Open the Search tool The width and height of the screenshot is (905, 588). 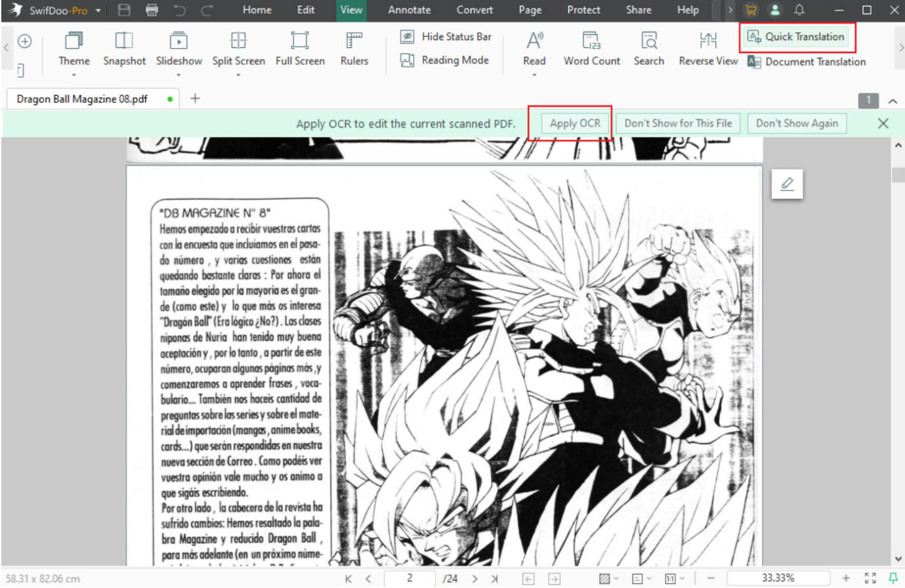pos(648,49)
